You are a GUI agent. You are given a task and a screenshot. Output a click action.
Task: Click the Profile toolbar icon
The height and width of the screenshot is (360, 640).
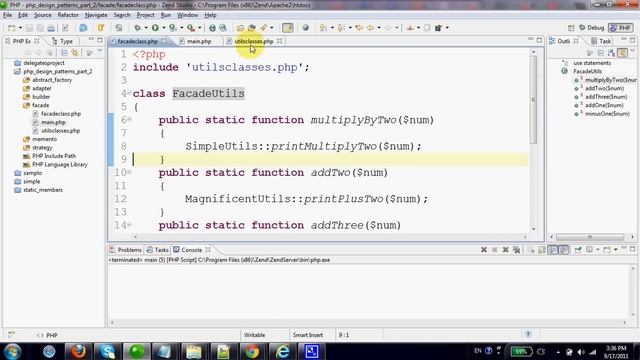[x=173, y=28]
